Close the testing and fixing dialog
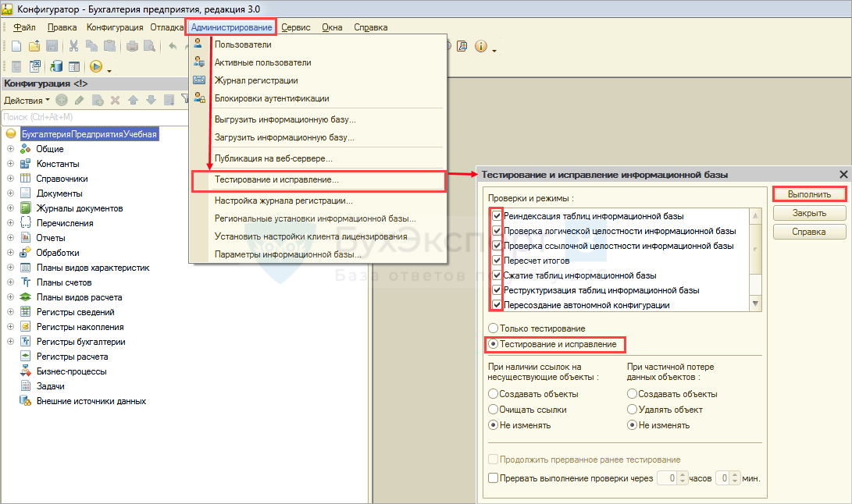Image resolution: width=852 pixels, height=504 pixels. pyautogui.click(x=843, y=174)
